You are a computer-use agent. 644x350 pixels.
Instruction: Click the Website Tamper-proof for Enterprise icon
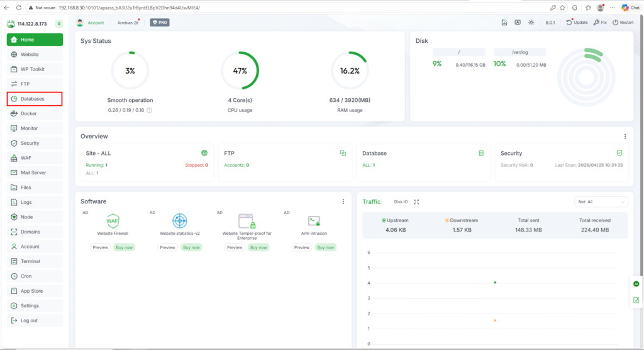tap(247, 221)
